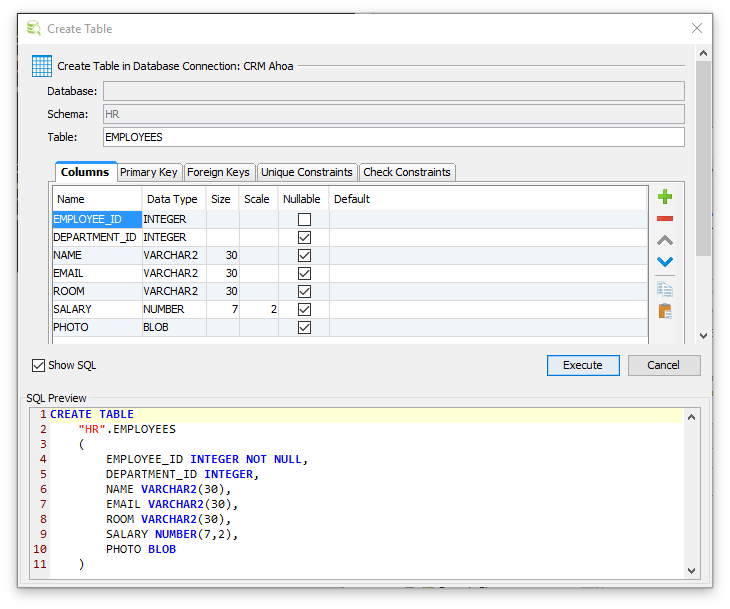Click the dialog's vertical scrollbar thumb

coord(703,158)
